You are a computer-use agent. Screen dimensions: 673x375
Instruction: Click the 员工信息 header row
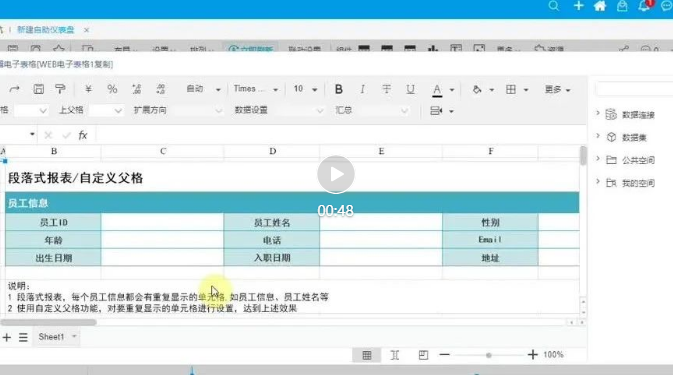coord(292,203)
